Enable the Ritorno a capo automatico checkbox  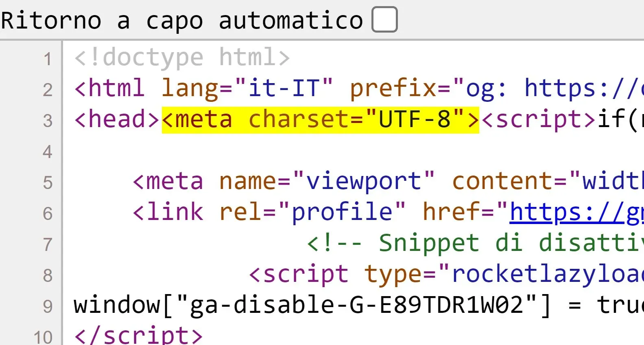[384, 20]
